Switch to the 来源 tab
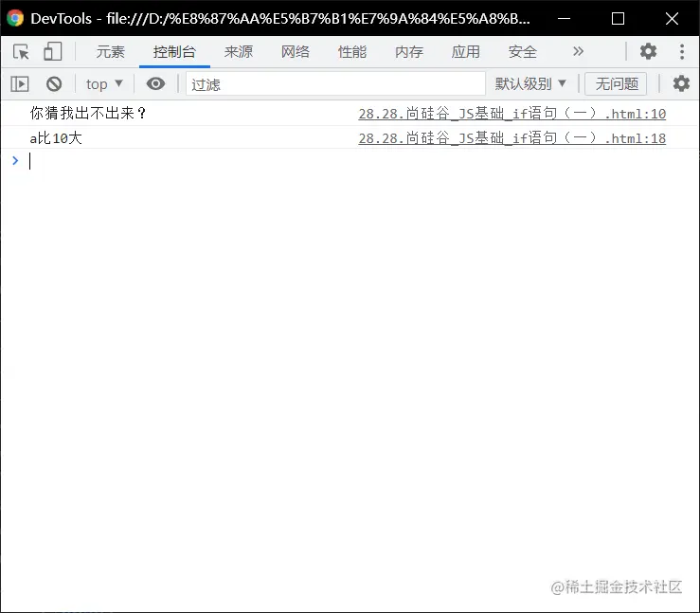 pyautogui.click(x=239, y=52)
